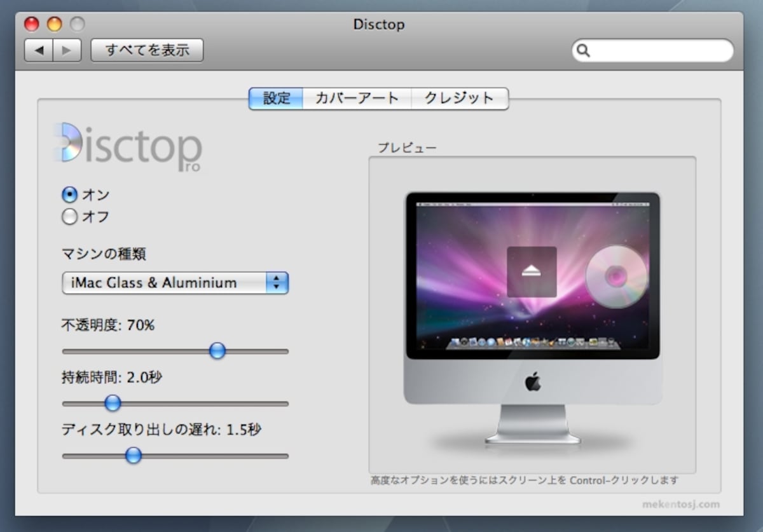
Task: Click the Disctop window title
Action: click(379, 25)
